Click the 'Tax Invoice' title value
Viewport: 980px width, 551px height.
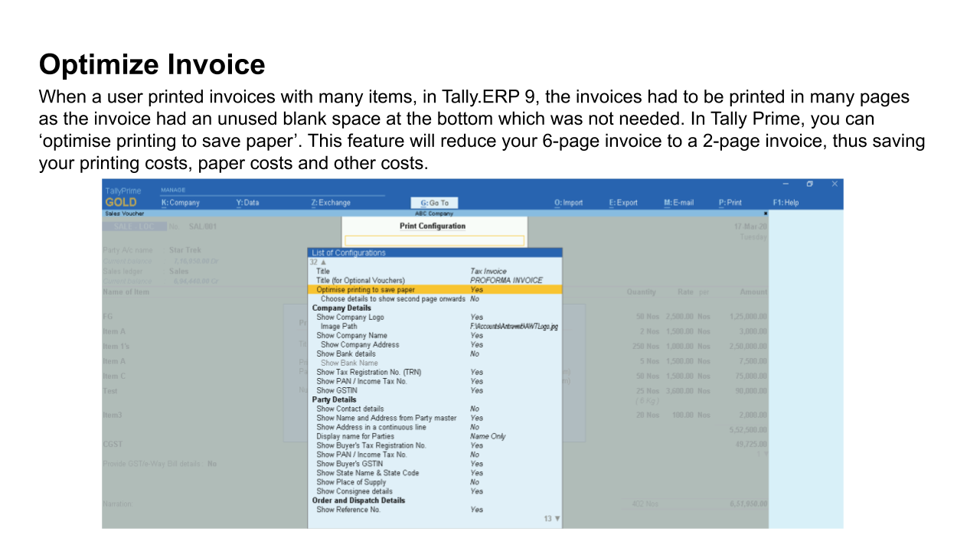pyautogui.click(x=488, y=272)
